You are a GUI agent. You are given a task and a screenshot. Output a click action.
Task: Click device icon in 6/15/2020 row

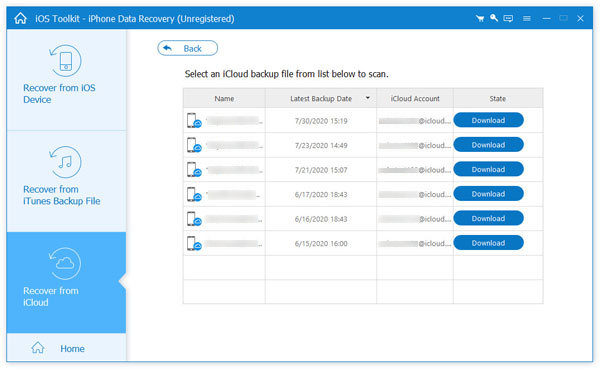click(x=194, y=243)
